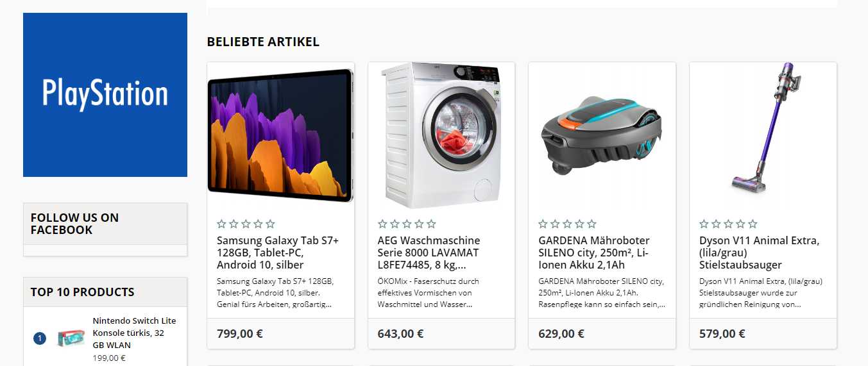This screenshot has width=868, height=366.
Task: Click the 799,00 € price on Samsung tablet
Action: click(240, 334)
